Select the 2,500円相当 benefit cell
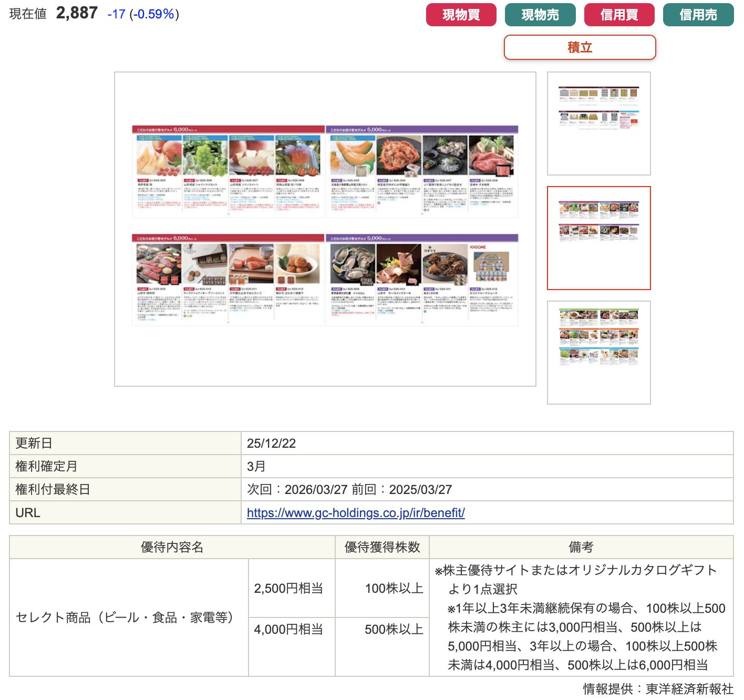The height and width of the screenshot is (700, 744). pos(288,588)
